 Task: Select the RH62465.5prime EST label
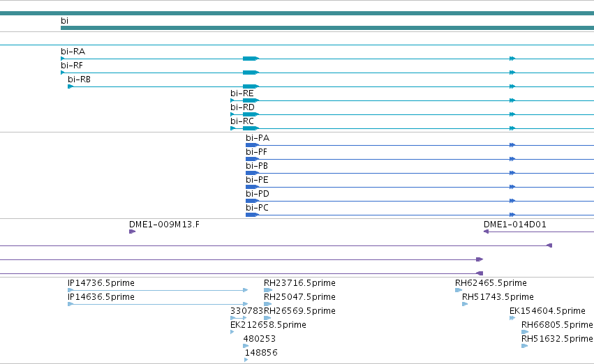(491, 283)
